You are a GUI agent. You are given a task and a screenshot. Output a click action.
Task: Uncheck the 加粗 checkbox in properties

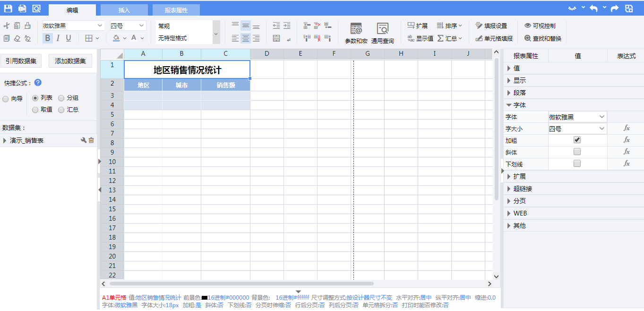[577, 140]
